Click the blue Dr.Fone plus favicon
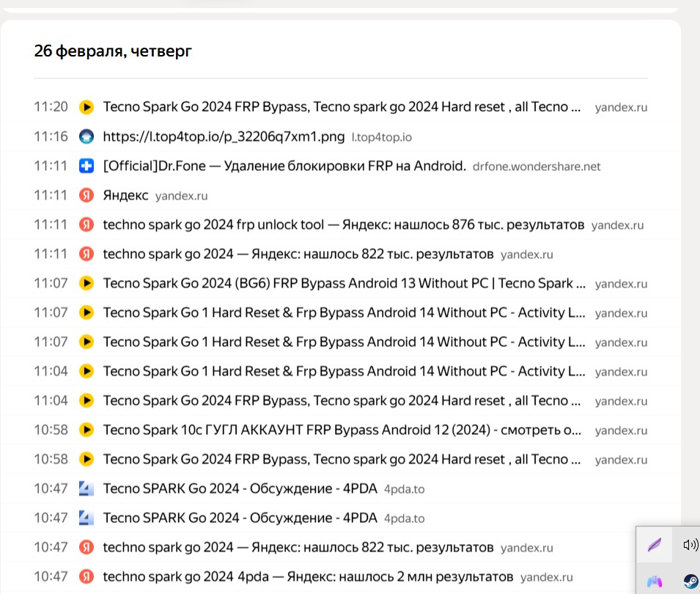This screenshot has width=700, height=594. click(x=86, y=166)
